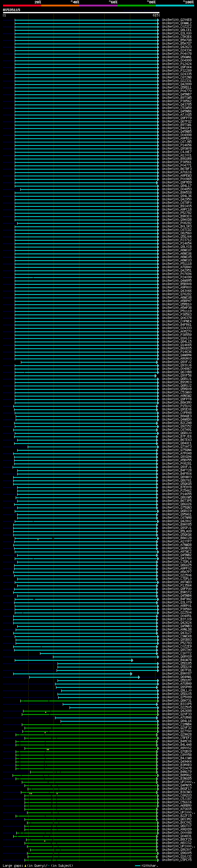Click the UniRef100_Q5D1M7 label
This screenshot has width=197, height=868.
pyautogui.click(x=177, y=680)
